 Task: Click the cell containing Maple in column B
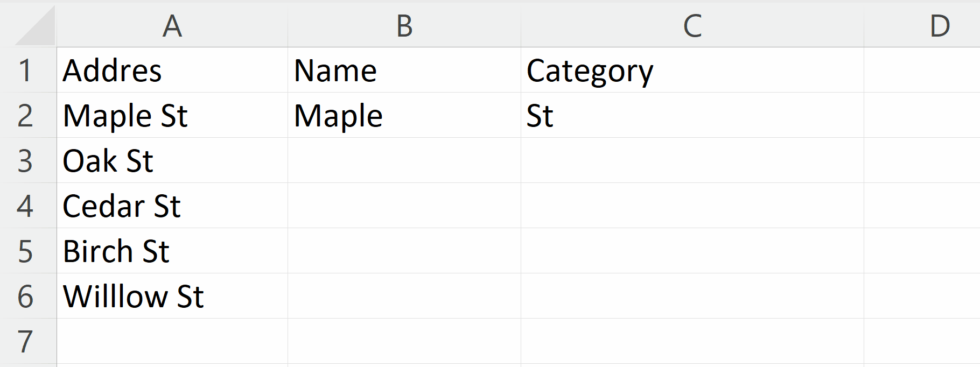tap(404, 115)
